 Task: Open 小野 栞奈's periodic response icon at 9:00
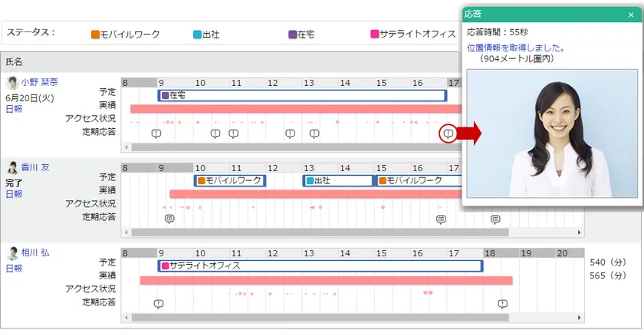point(156,134)
